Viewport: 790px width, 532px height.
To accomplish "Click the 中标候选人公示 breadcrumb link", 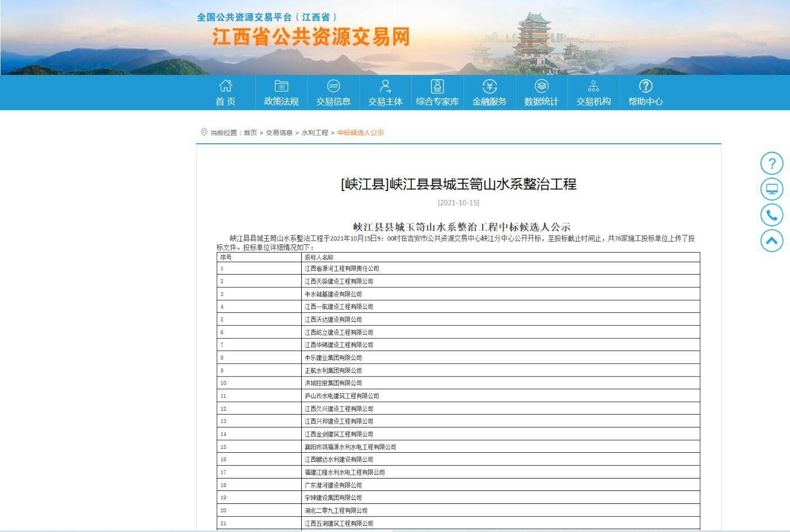I will (x=360, y=133).
